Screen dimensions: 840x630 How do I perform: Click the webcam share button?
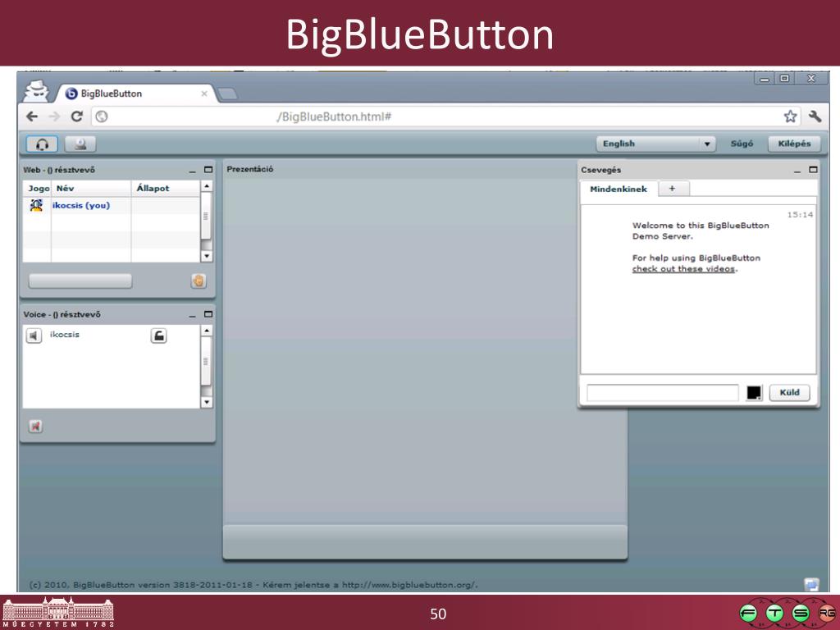pos(80,144)
